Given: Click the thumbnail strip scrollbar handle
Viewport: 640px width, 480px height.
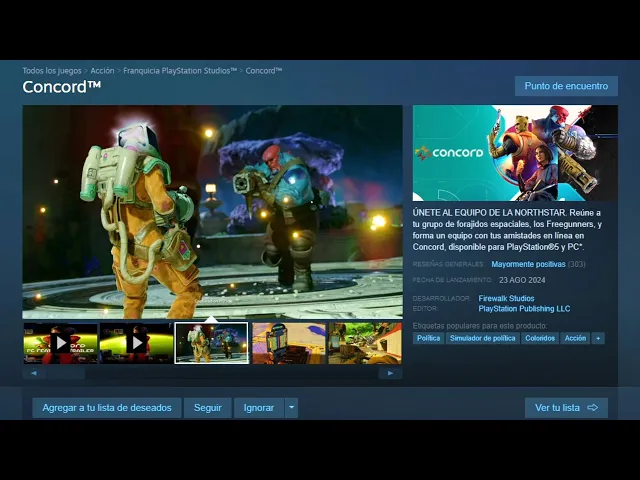Looking at the screenshot, I should point(66,373).
